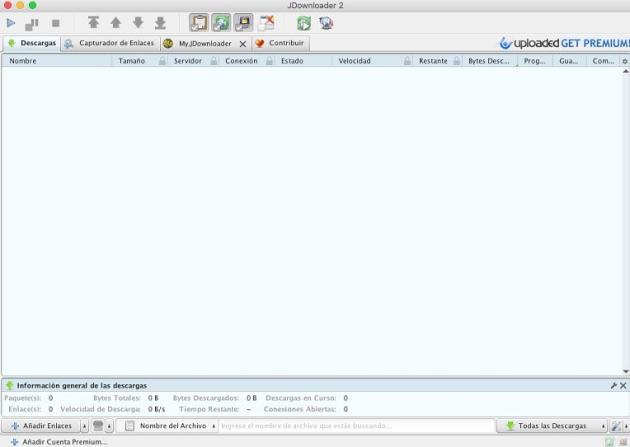Stop all downloads with stop icon
This screenshot has width=630, height=447.
[x=56, y=23]
